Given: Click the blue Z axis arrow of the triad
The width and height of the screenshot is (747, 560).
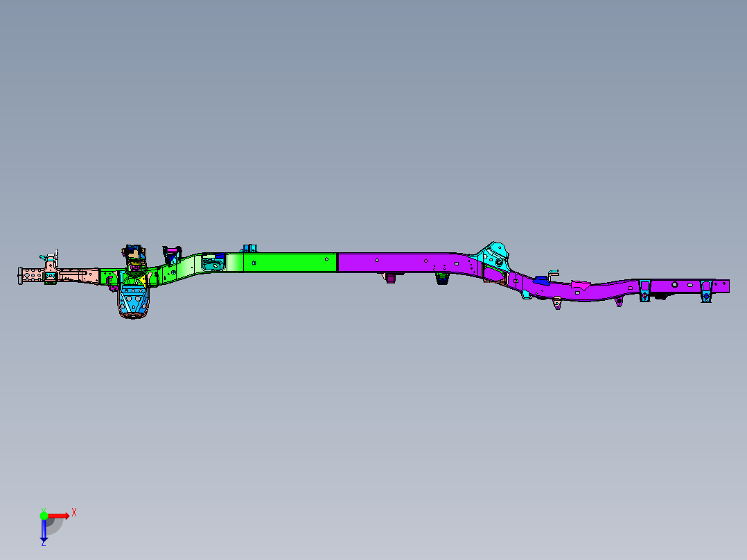Looking at the screenshot, I should (x=44, y=531).
